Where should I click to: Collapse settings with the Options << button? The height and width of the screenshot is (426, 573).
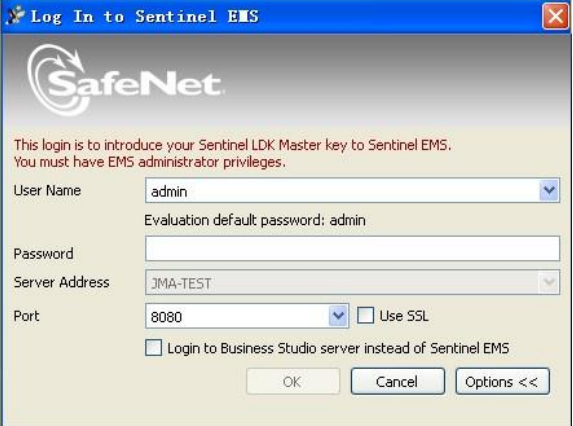tap(502, 381)
